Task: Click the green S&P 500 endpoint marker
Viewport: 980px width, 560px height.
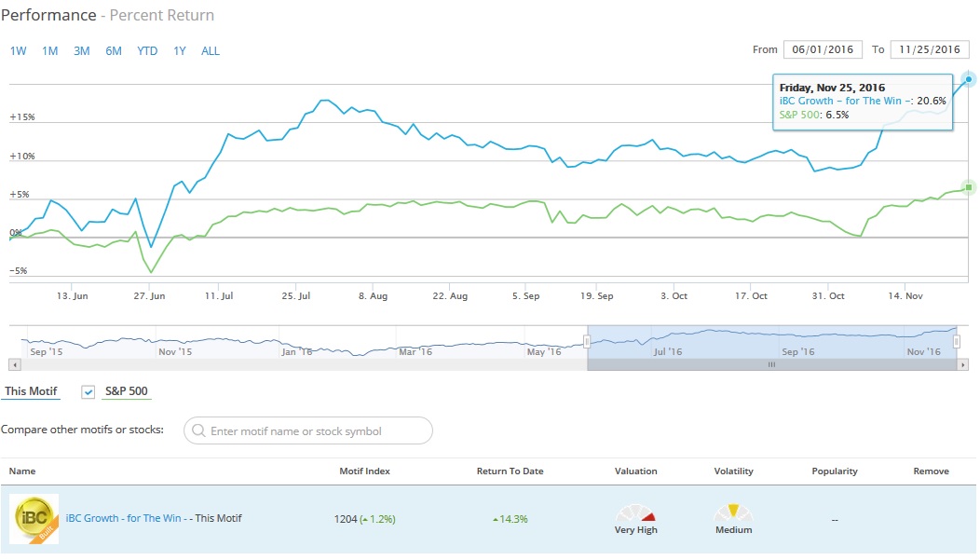Action: [969, 187]
